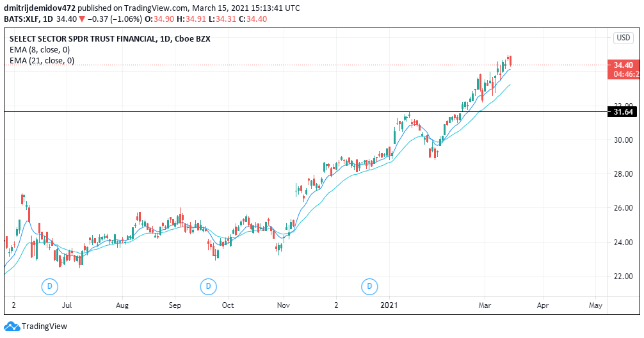Select the 31.64 horizontal line price label
Image resolution: width=644 pixels, height=338 pixels.
(x=623, y=112)
